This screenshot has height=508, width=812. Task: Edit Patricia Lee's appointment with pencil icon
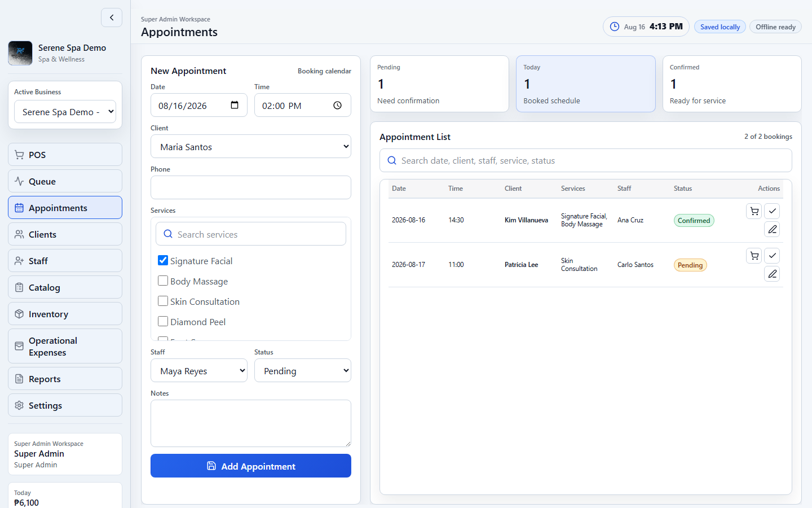point(772,274)
